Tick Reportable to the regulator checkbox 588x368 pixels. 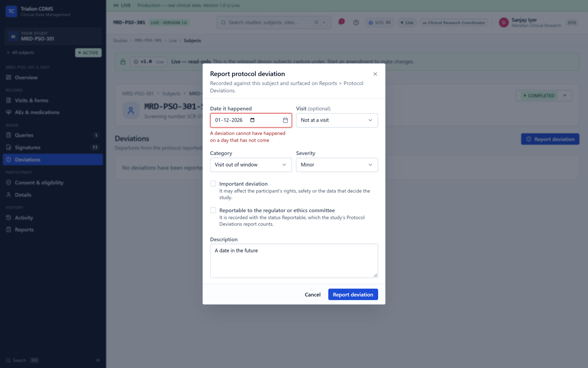[x=213, y=210]
